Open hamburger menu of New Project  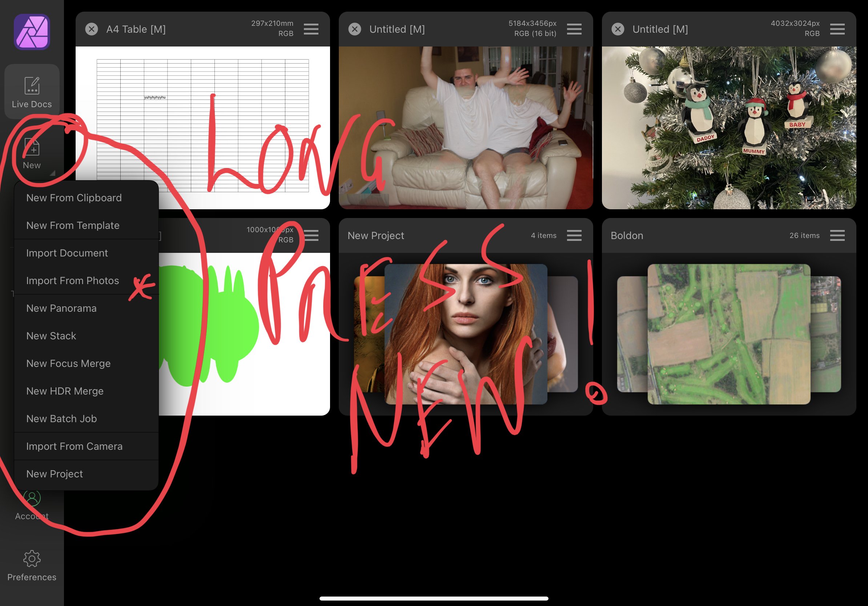(x=574, y=235)
